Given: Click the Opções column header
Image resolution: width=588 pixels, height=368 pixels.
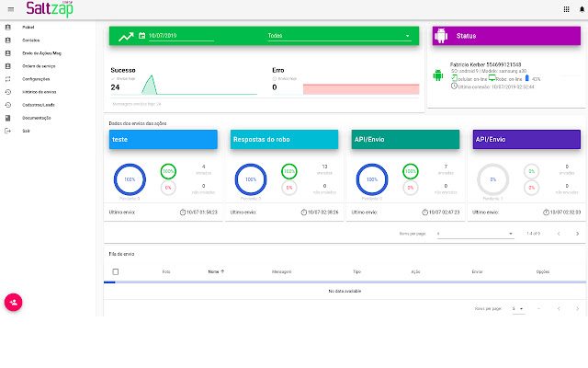Looking at the screenshot, I should pyautogui.click(x=543, y=271).
